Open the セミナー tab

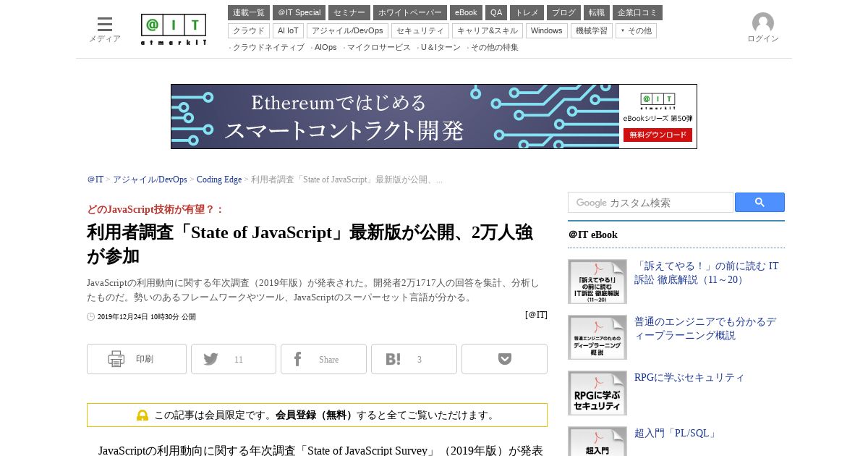(x=349, y=13)
